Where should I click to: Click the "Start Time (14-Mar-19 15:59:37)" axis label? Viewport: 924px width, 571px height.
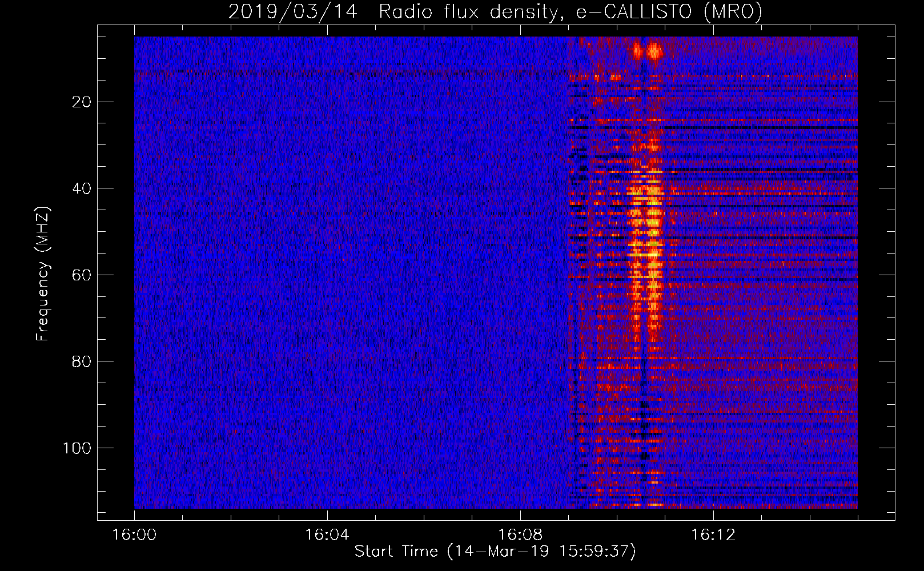(x=495, y=552)
